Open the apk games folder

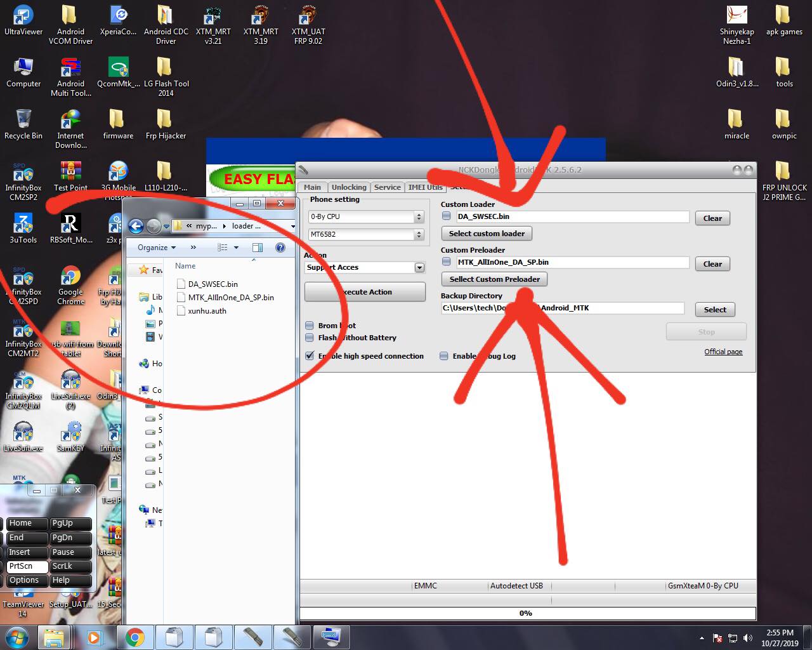pos(784,21)
